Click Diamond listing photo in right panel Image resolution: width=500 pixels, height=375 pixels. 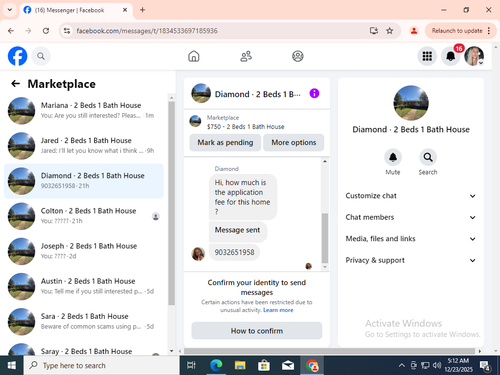[411, 103]
